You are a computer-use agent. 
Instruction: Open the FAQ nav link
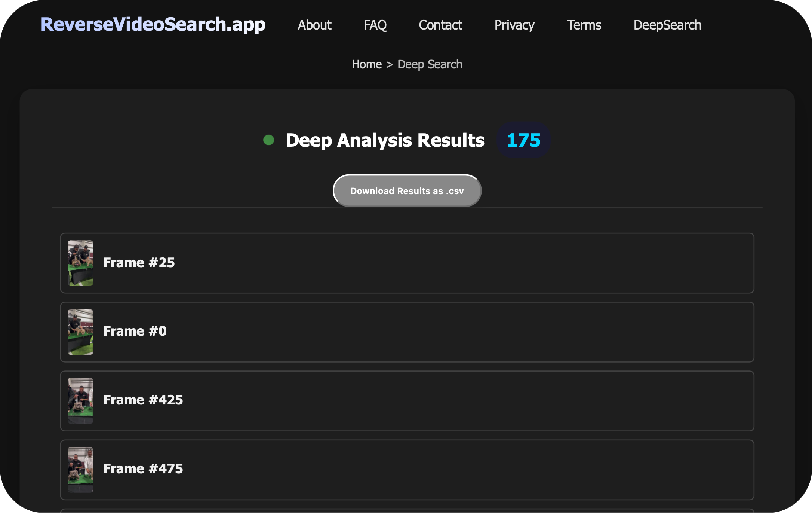(x=375, y=25)
